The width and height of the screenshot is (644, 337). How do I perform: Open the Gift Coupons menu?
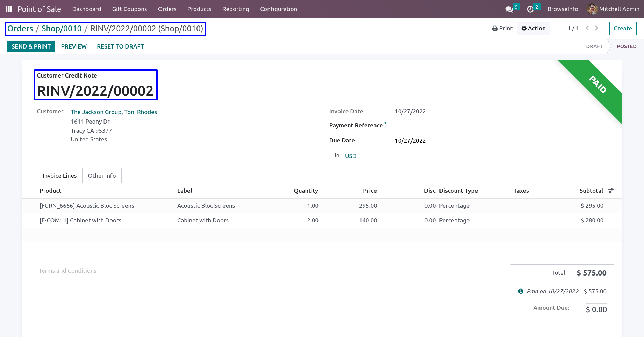pos(129,9)
